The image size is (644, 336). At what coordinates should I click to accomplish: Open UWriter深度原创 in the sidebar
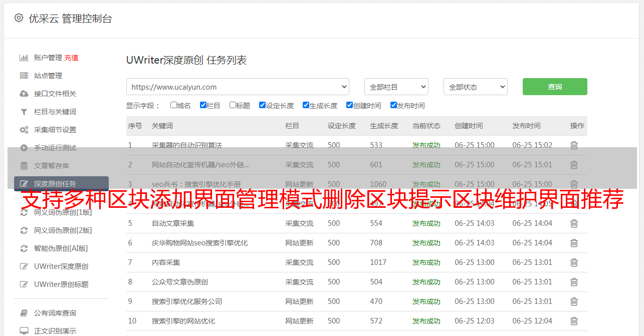coord(61,266)
